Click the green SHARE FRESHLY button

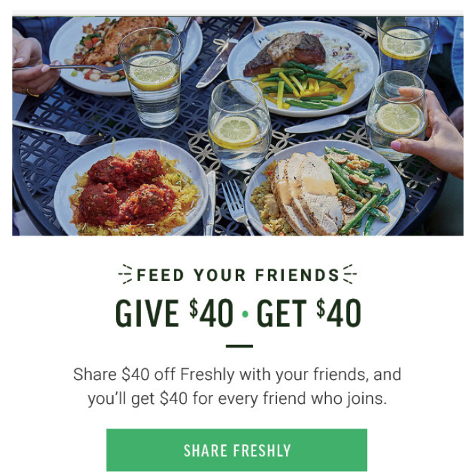click(237, 450)
